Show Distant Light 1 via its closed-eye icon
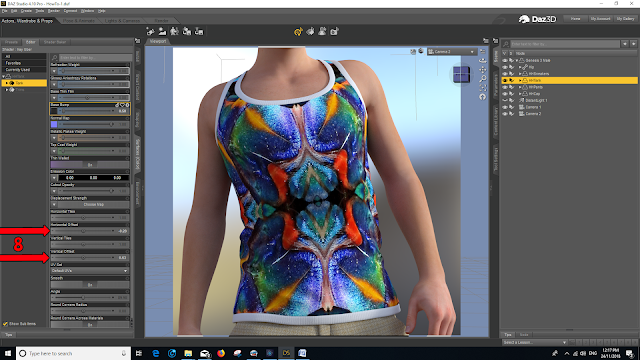640x360 pixels. tap(505, 100)
